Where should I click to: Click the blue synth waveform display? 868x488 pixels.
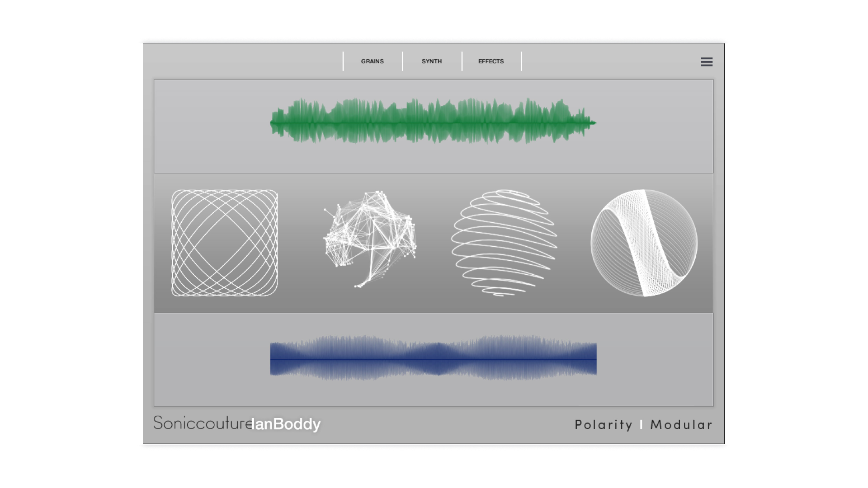[x=433, y=359]
